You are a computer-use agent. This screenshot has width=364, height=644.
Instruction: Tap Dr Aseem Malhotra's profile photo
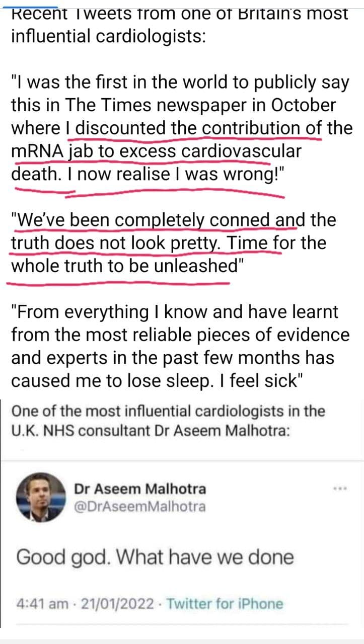41,497
